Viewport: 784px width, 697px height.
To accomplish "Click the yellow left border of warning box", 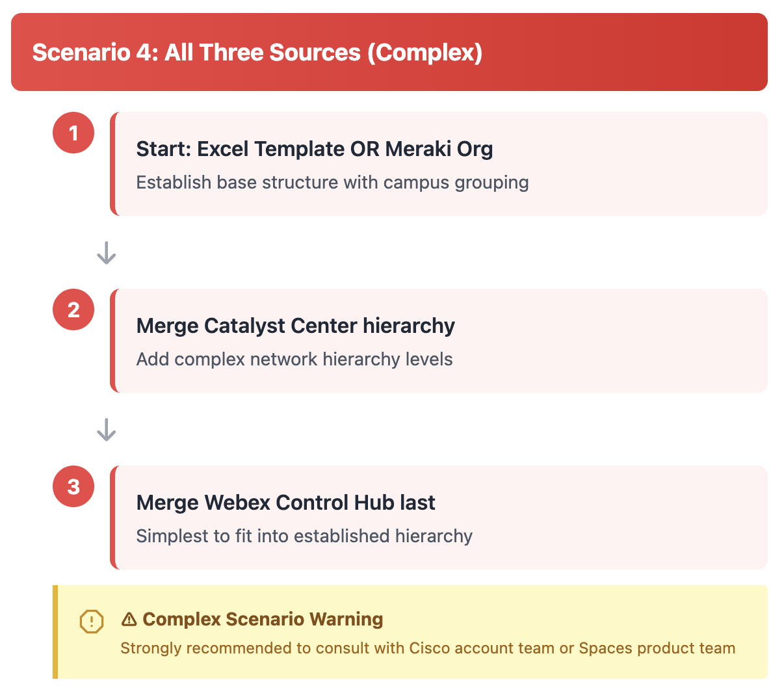I will pos(55,632).
